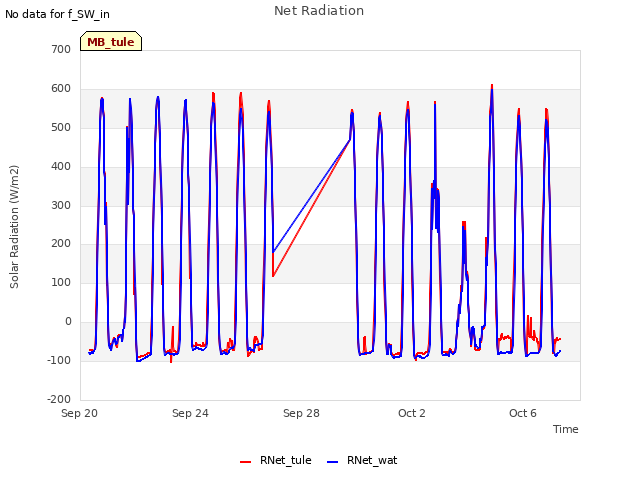Toggle the RNet_wat legend entry
The height and width of the screenshot is (480, 640).
coord(362,460)
